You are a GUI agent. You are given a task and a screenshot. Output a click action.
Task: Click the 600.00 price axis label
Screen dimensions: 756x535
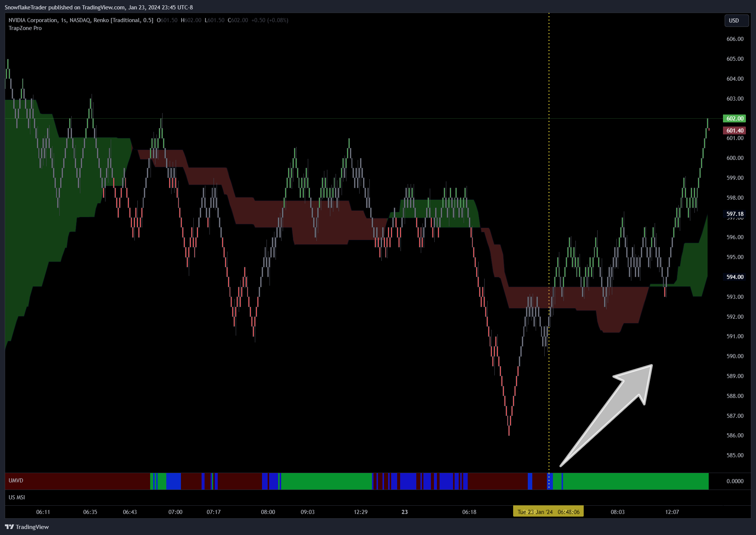(735, 158)
